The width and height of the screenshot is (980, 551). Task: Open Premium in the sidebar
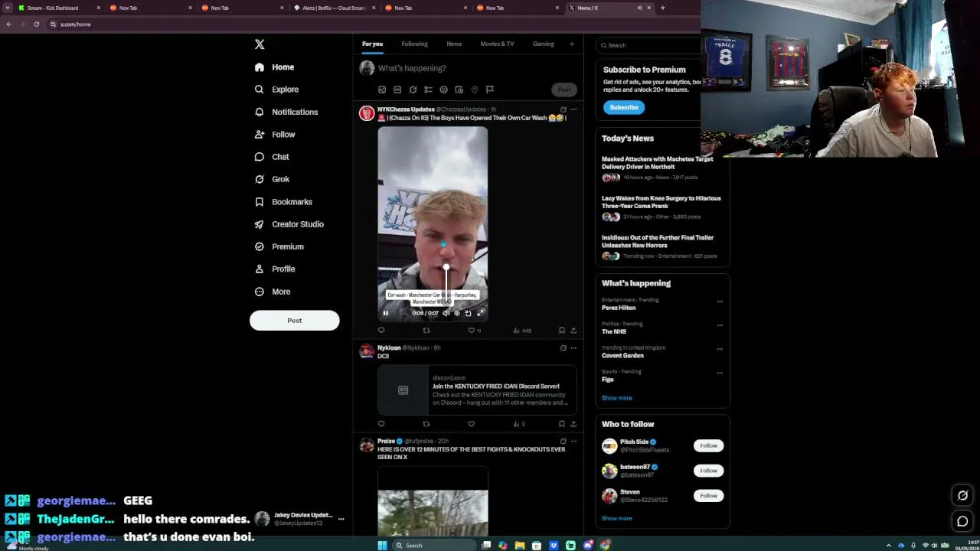[279, 246]
